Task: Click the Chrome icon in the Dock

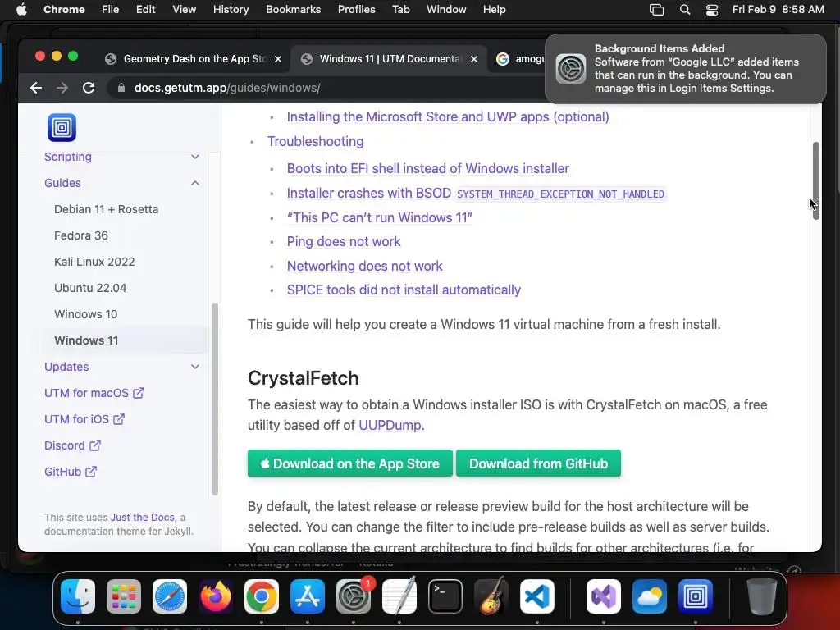Action: coord(262,596)
